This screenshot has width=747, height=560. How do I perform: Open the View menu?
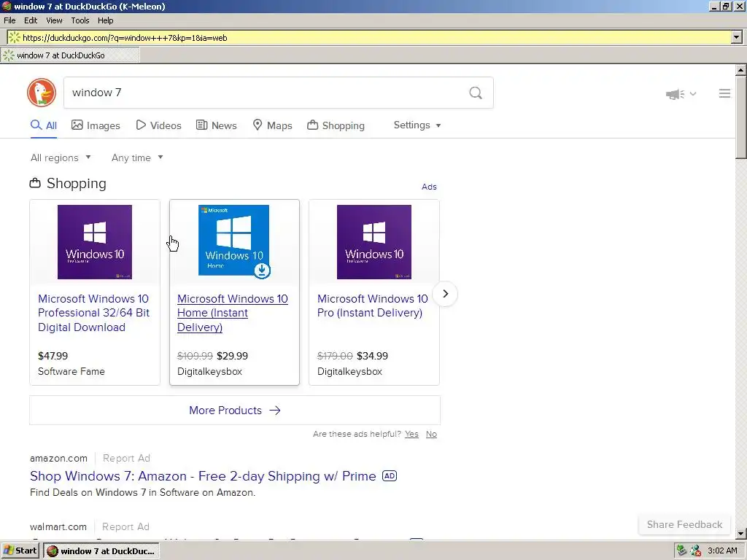click(x=54, y=20)
